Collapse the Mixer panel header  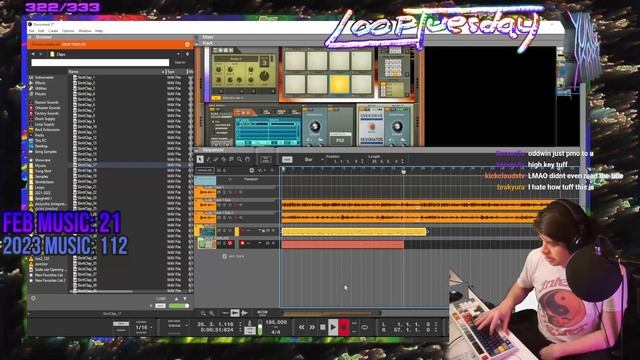pos(197,37)
